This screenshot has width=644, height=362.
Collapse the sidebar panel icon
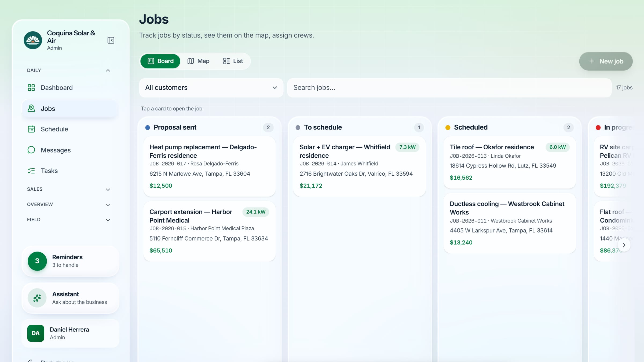111,40
